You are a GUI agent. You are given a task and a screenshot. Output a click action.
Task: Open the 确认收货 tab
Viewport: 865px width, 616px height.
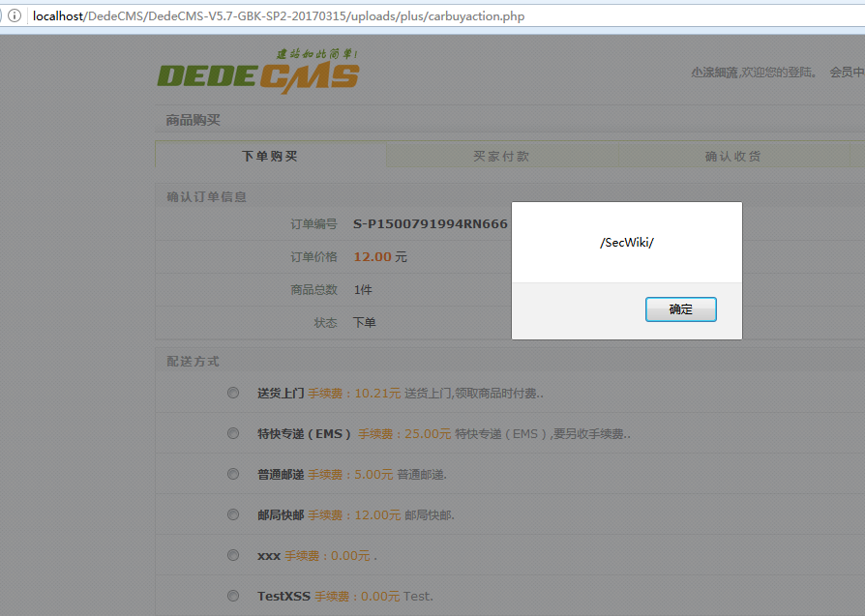point(733,154)
